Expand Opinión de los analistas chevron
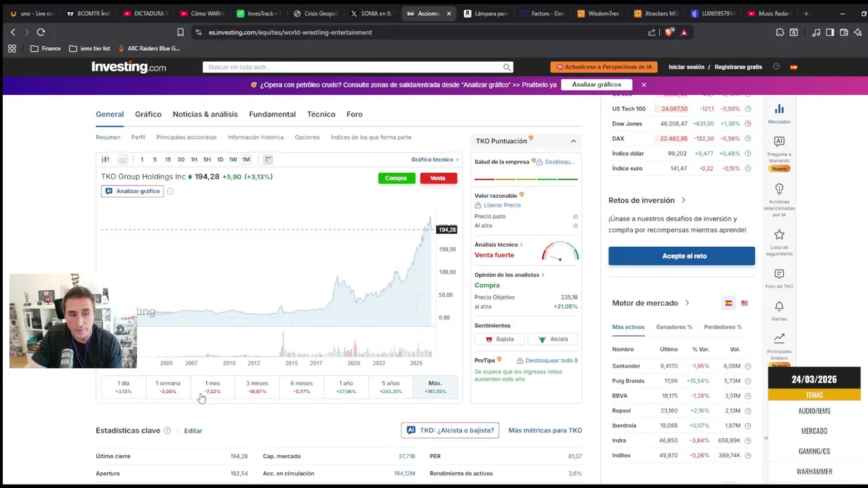 542,274
